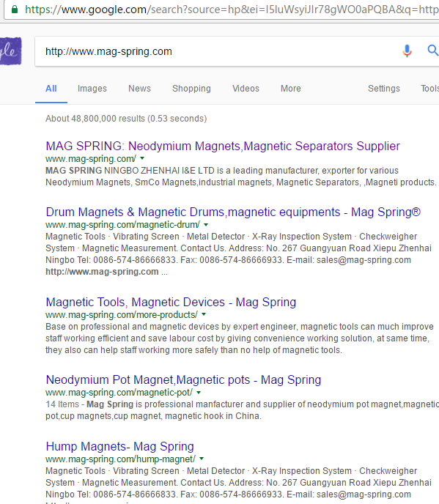Expand dropdown arrow beside more-products URL
The height and width of the screenshot is (504, 439).
[204, 314]
